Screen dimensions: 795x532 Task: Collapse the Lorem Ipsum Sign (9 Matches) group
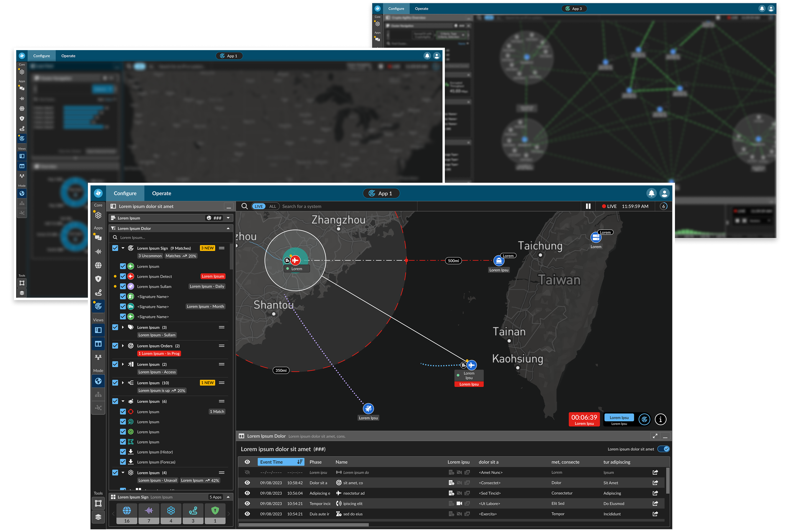[x=123, y=248]
